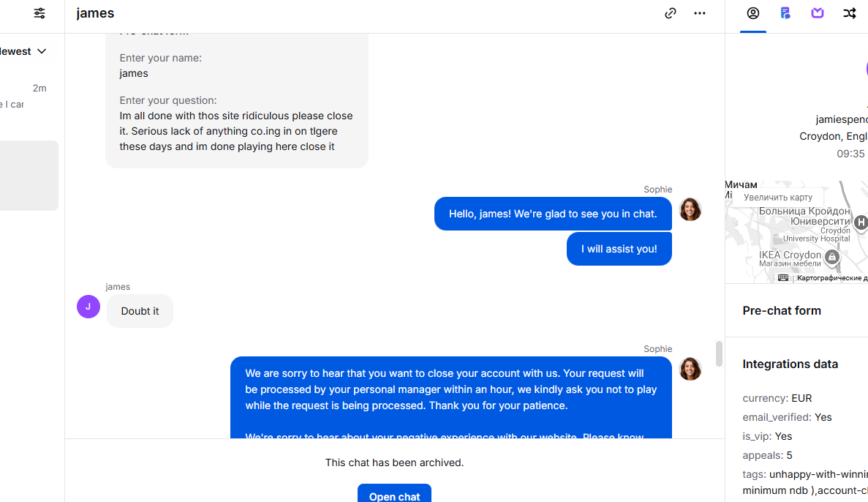Open the blue notes document tab

click(x=785, y=13)
